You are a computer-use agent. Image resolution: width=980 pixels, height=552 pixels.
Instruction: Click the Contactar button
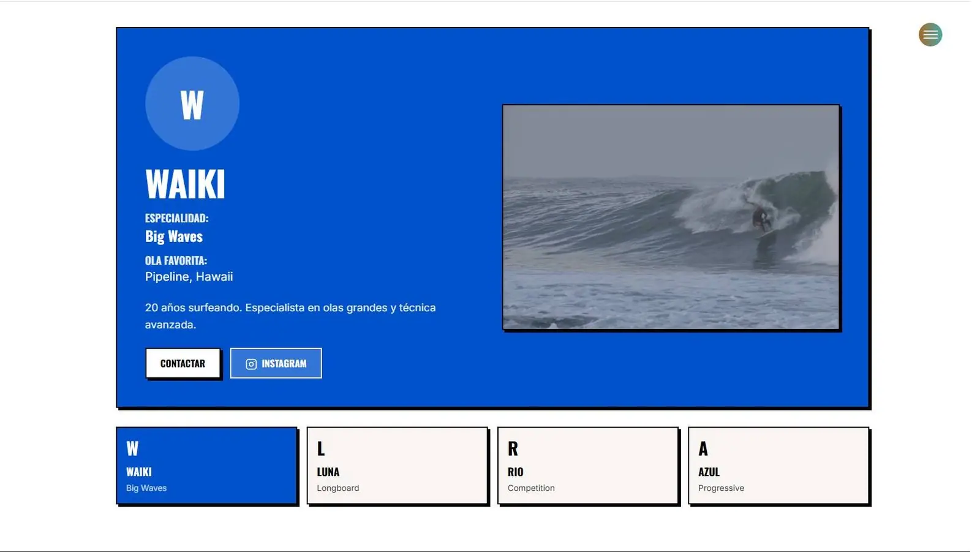(x=183, y=363)
